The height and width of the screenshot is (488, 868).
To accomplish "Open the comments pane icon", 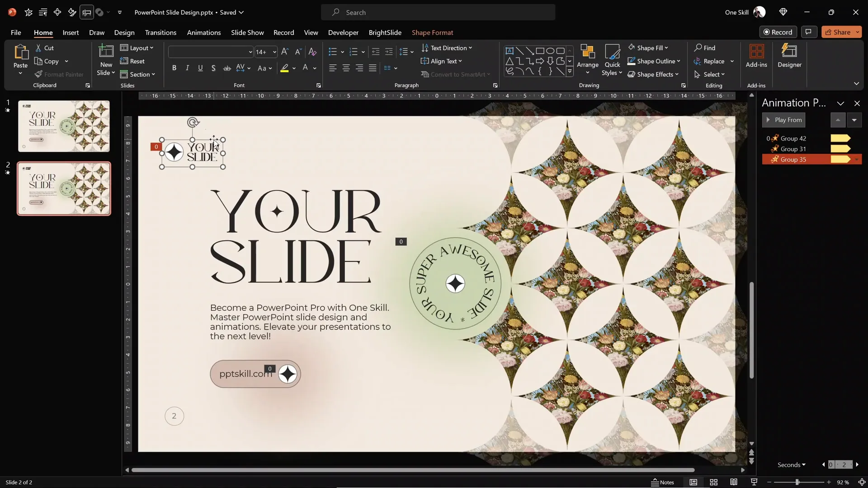I will [808, 32].
